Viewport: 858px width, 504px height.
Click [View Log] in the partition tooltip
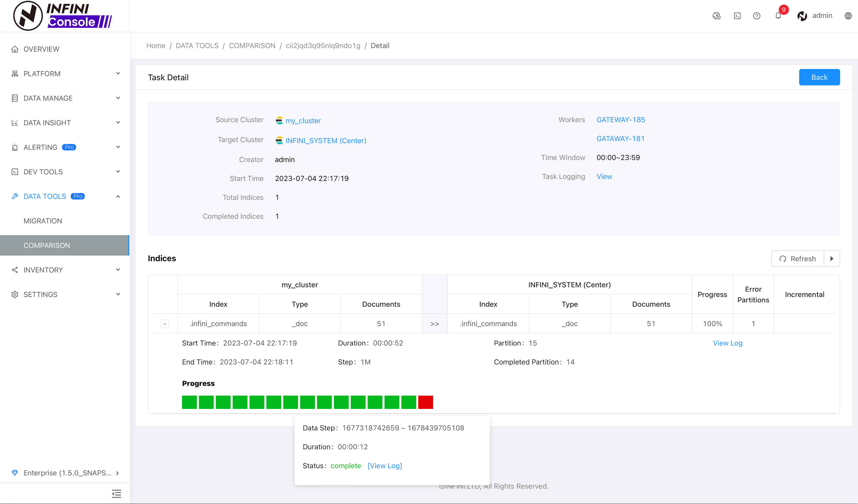point(385,466)
